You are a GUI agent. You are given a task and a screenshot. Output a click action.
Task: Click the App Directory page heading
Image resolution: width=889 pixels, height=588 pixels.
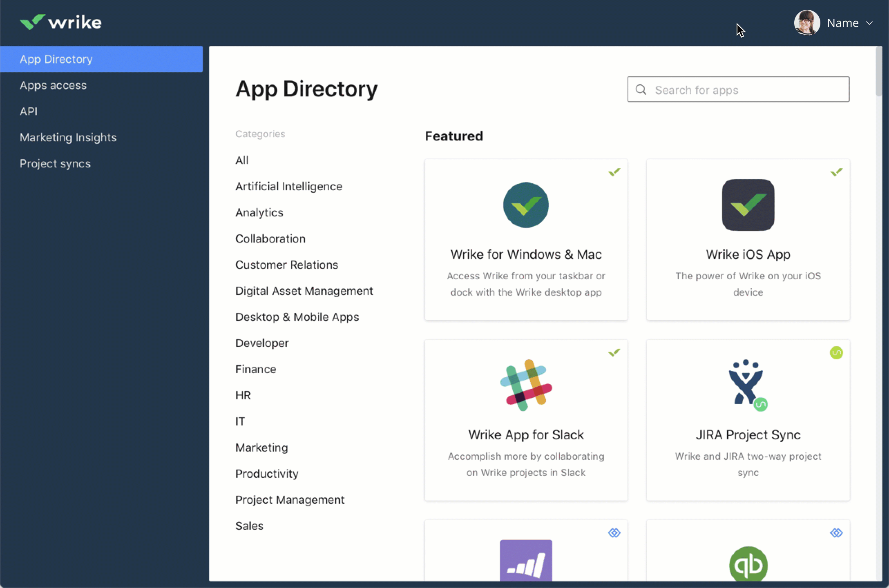click(306, 89)
